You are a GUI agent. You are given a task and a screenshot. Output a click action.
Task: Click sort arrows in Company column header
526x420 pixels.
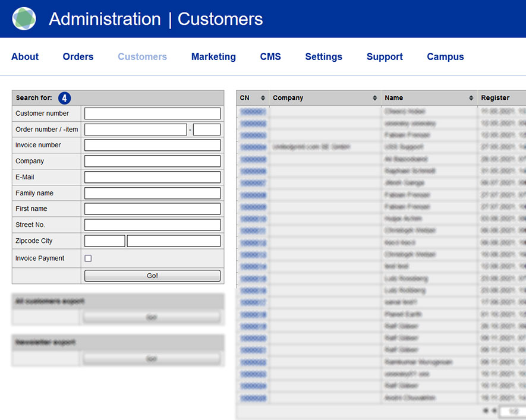click(x=375, y=98)
